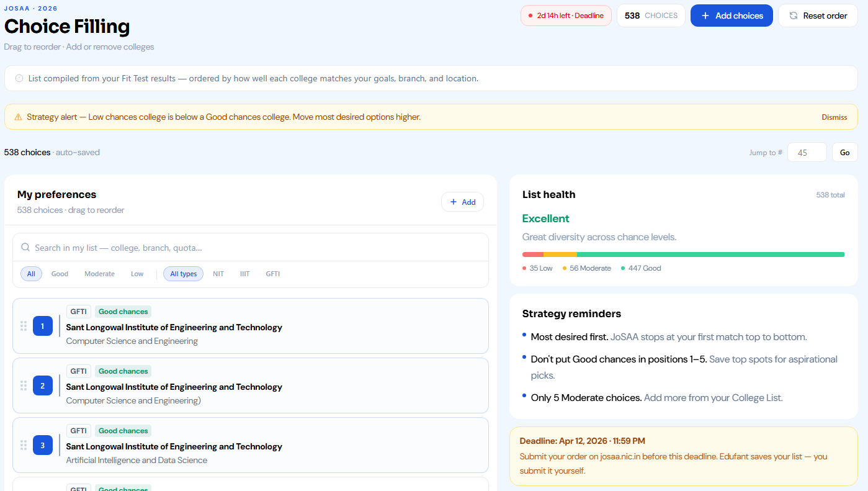Select the All types filter chip

[x=183, y=274]
